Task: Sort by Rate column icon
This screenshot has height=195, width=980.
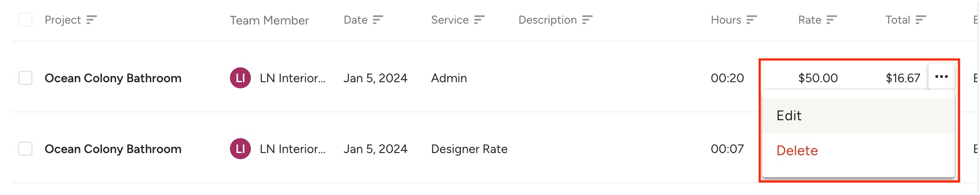Action: point(831,20)
